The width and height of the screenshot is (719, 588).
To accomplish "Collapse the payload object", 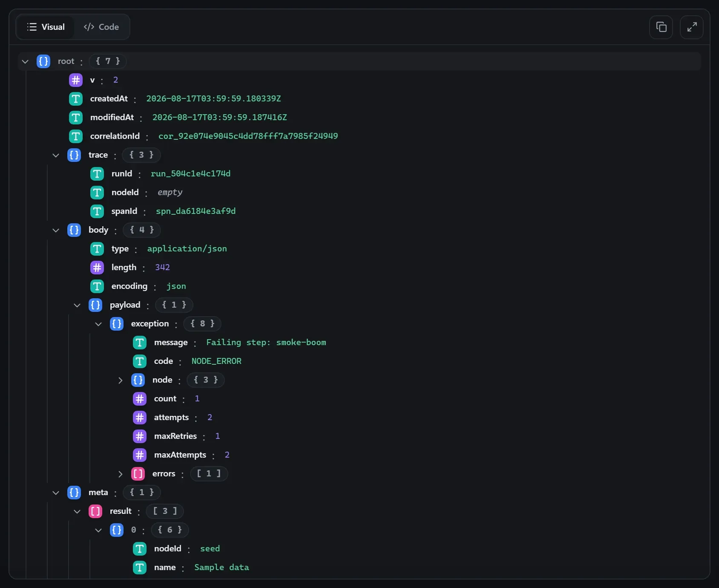I will (77, 305).
